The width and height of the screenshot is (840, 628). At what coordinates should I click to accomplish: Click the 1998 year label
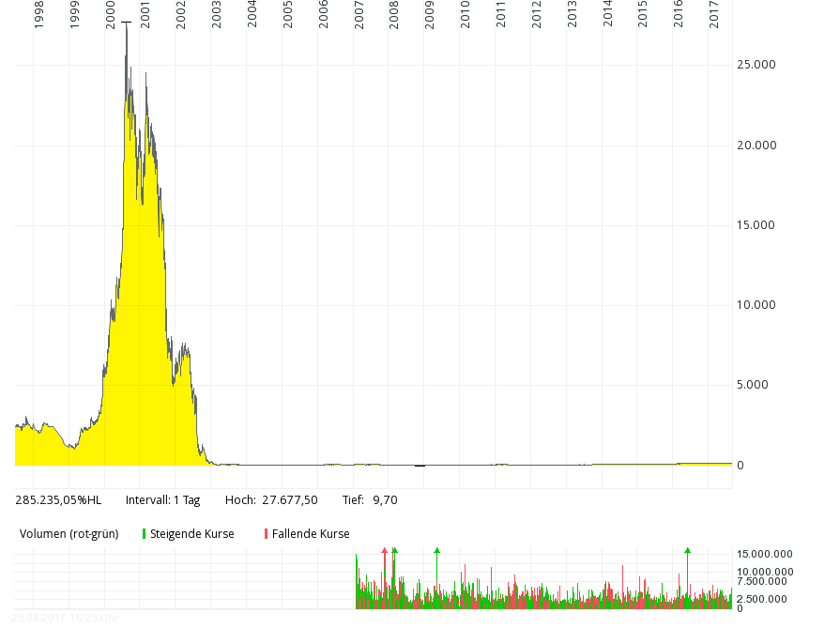click(38, 14)
